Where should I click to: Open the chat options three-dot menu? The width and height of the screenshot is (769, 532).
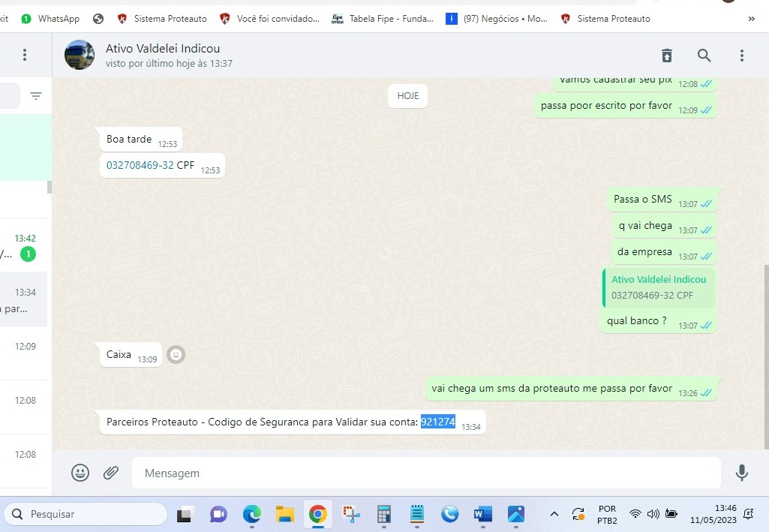coord(741,56)
